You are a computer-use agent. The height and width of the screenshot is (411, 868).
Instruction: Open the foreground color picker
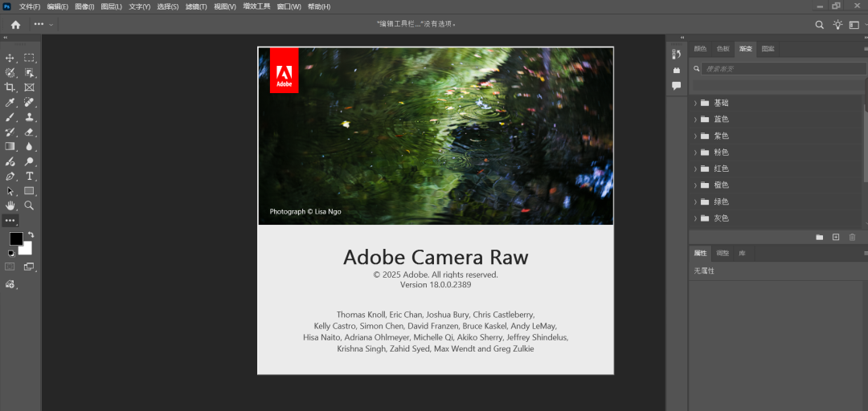(15, 238)
